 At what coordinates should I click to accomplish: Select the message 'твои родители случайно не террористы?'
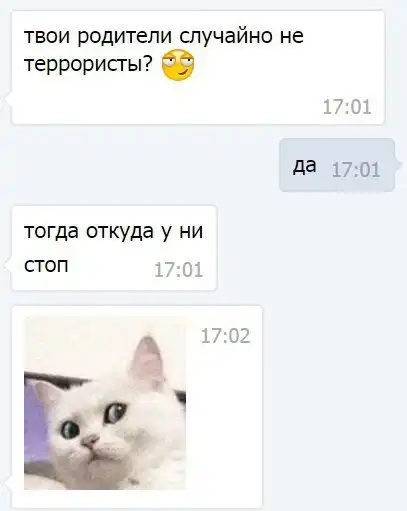coord(198,67)
